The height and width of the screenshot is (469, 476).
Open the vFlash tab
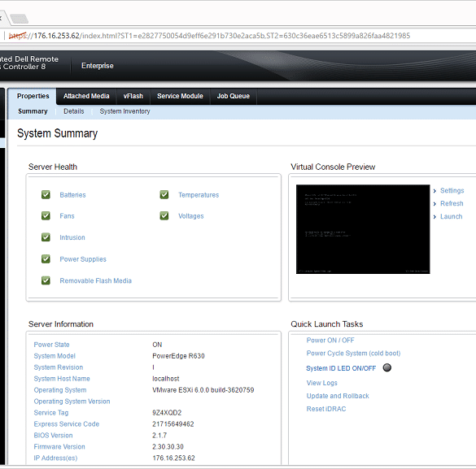[133, 96]
